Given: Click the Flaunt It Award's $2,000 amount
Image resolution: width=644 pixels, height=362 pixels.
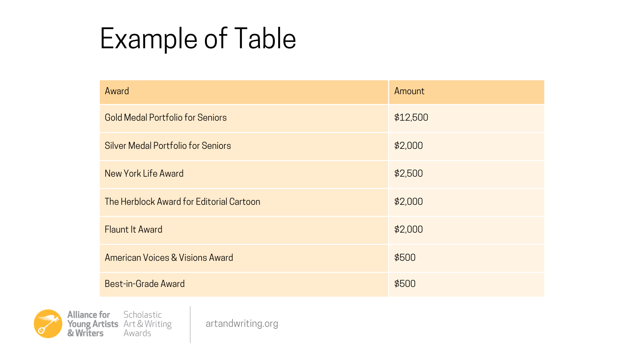Looking at the screenshot, I should 409,230.
